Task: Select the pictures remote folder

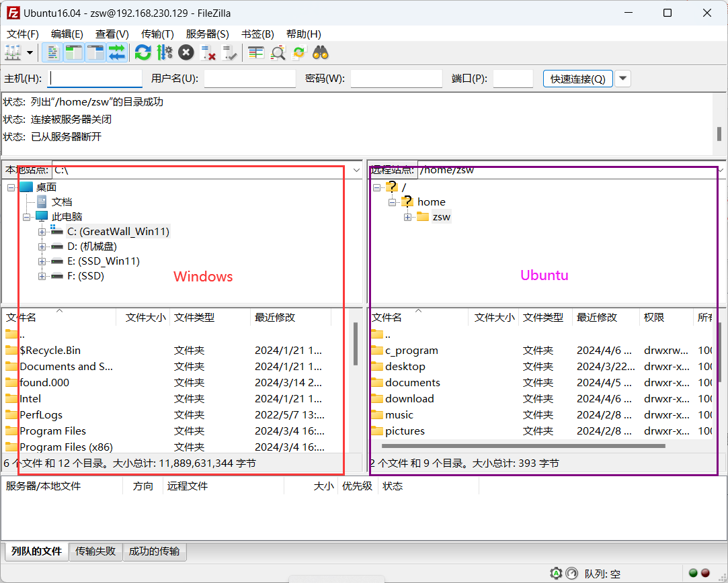Action: point(405,431)
